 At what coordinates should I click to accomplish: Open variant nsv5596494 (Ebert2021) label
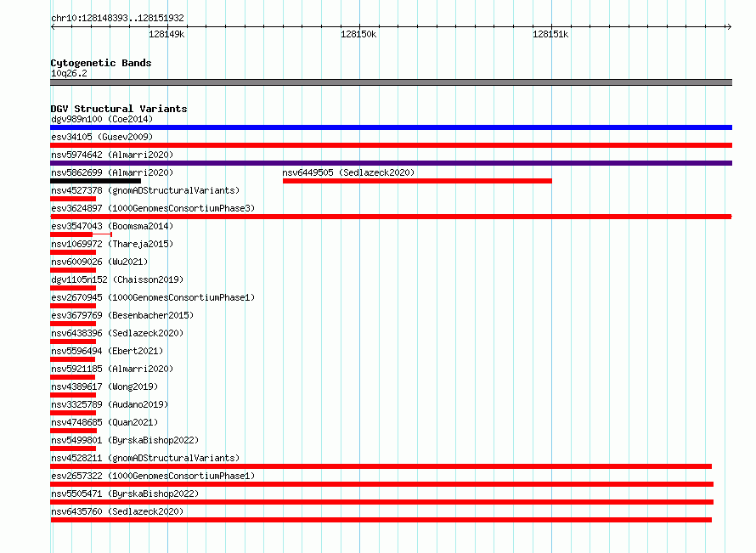[107, 351]
